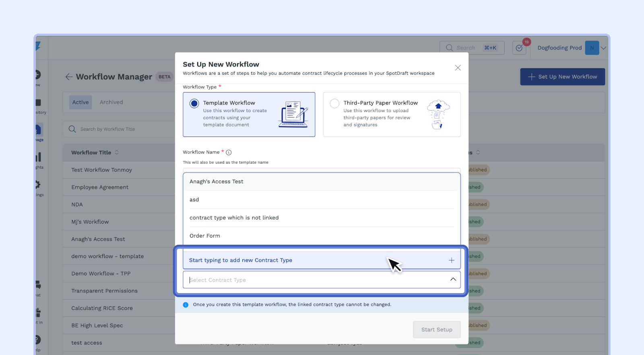This screenshot has width=644, height=355.
Task: Open the tasks checkmark icon with notification badge
Action: [x=519, y=48]
